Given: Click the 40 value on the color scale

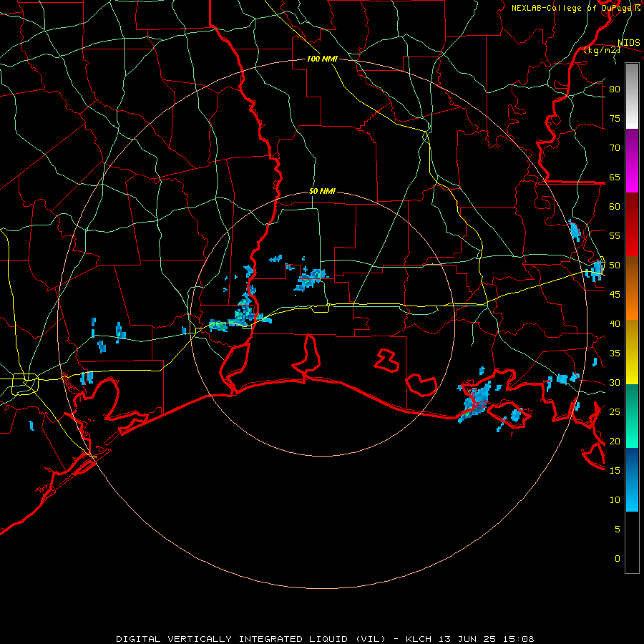Looking at the screenshot, I should pyautogui.click(x=615, y=324).
